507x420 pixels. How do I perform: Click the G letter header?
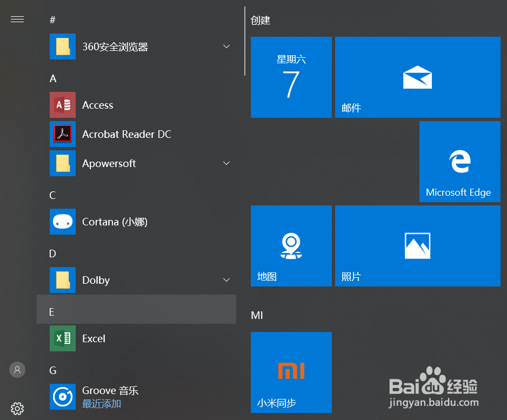pos(53,370)
